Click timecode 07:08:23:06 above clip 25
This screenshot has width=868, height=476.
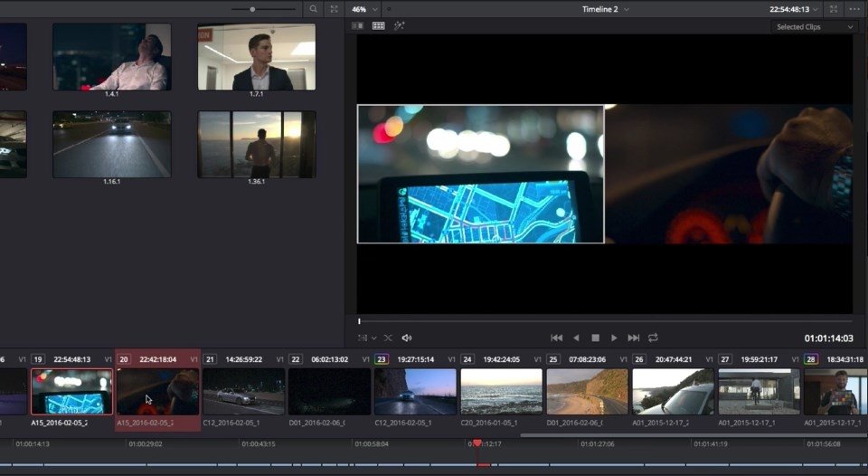tap(588, 359)
